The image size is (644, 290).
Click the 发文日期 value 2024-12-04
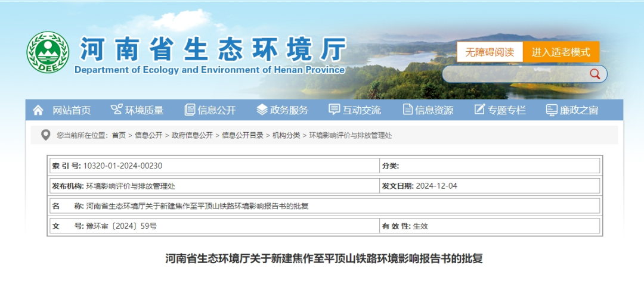click(436, 186)
